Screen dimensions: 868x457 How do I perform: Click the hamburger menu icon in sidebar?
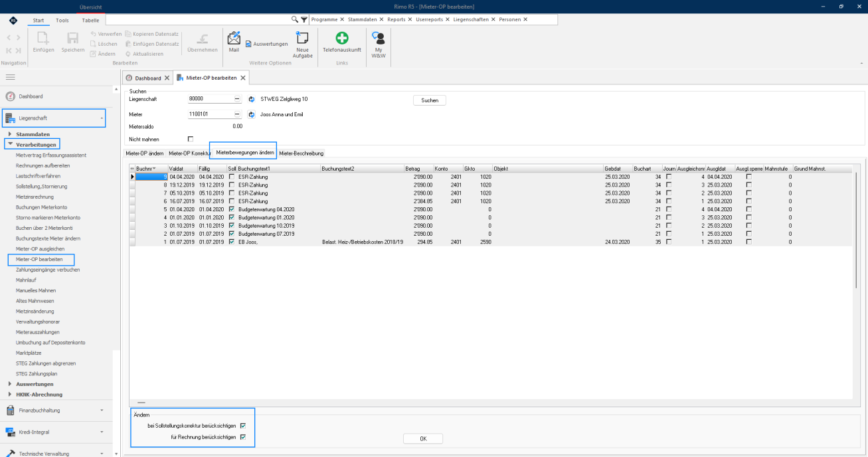11,77
